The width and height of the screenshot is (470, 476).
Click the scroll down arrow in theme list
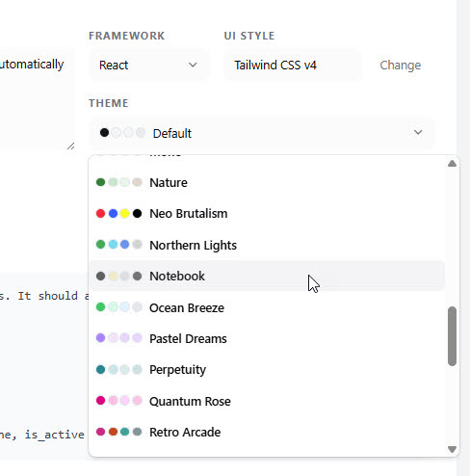tap(452, 449)
